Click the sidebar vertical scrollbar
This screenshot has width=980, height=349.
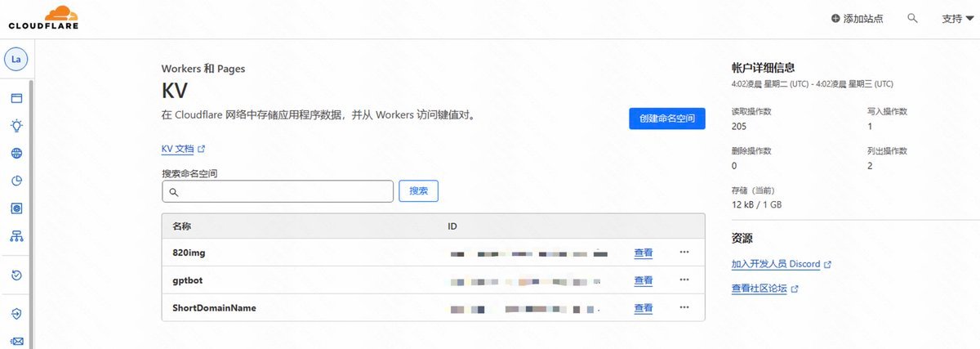coord(31,214)
